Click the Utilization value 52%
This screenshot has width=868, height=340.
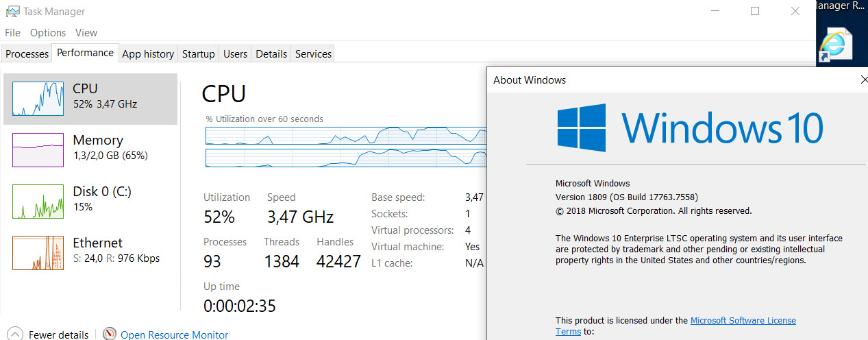tap(219, 217)
